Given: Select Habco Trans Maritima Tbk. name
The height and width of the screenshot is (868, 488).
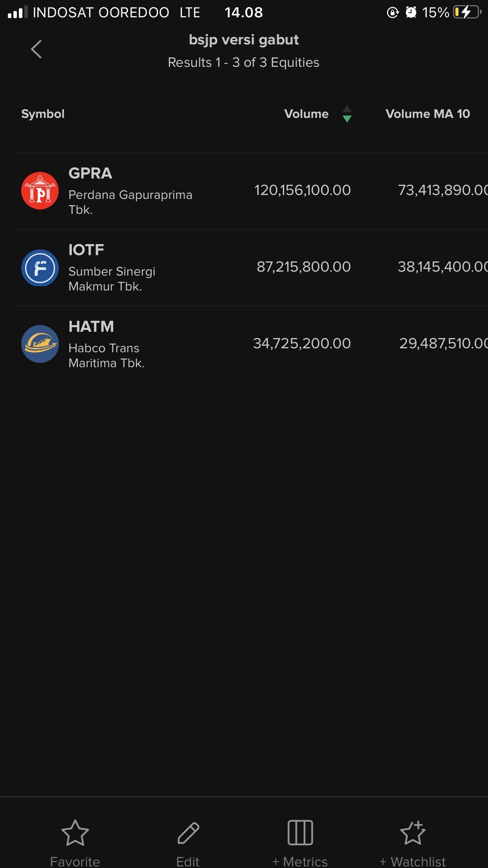Looking at the screenshot, I should tap(106, 355).
